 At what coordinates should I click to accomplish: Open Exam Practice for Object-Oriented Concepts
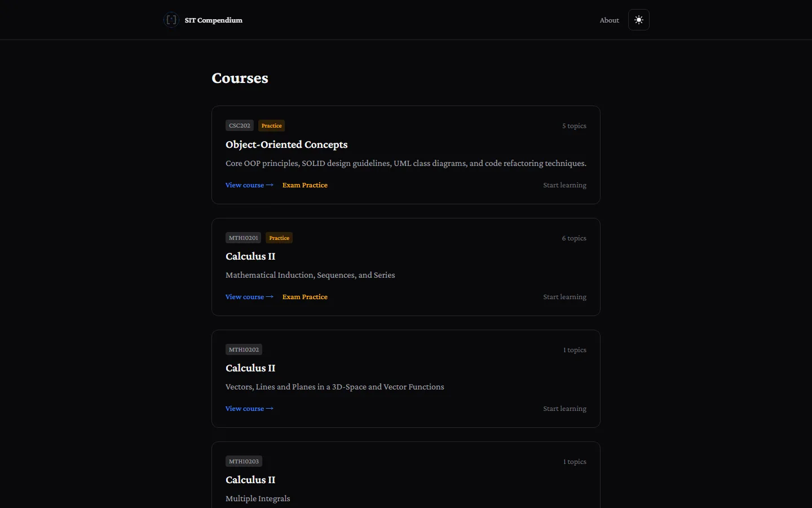click(305, 185)
